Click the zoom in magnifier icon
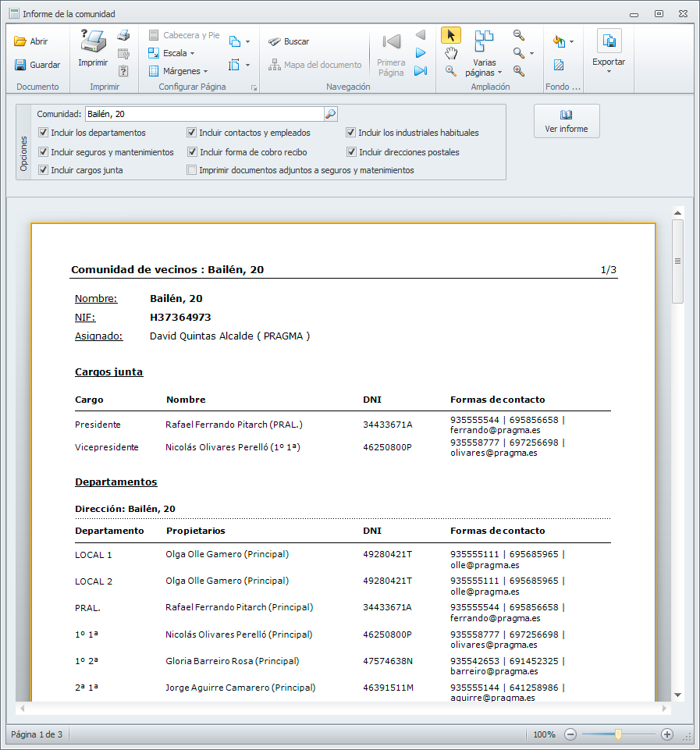This screenshot has height=750, width=700. [519, 71]
